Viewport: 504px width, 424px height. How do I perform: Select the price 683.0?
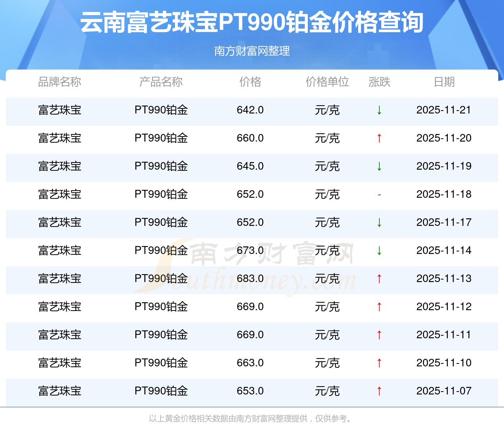tap(250, 278)
